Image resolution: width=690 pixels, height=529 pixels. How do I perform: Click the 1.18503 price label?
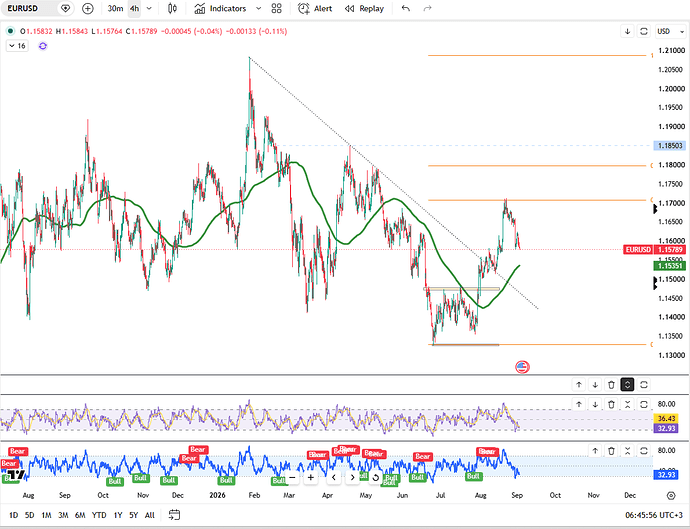coord(670,146)
